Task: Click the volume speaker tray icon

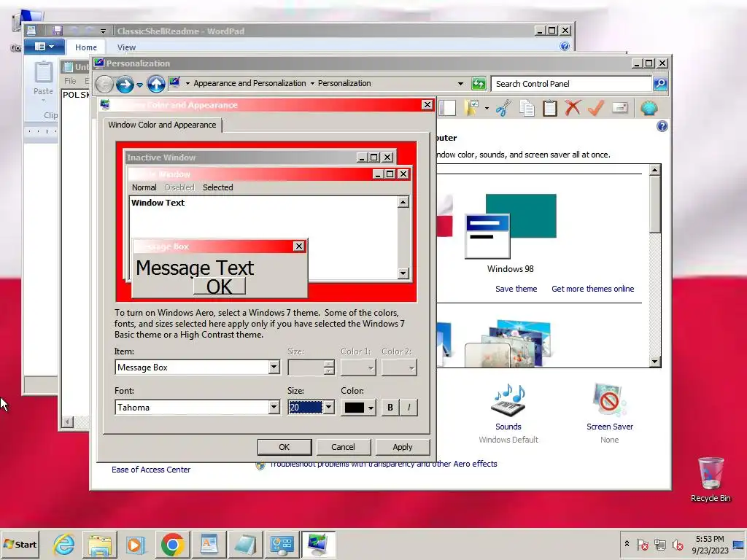Action: [x=677, y=544]
